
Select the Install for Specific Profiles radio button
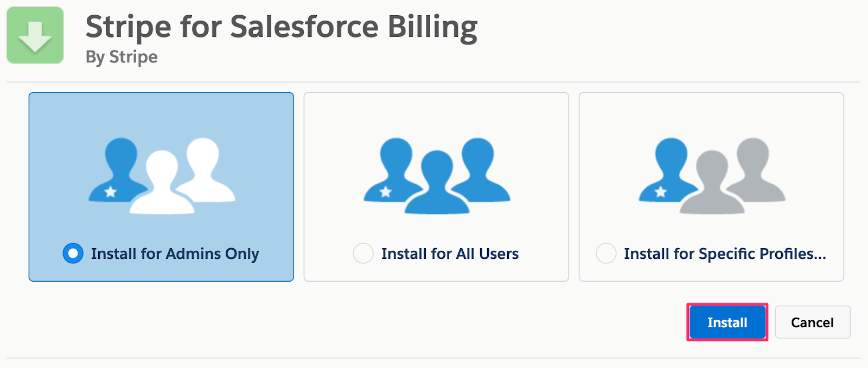(606, 253)
